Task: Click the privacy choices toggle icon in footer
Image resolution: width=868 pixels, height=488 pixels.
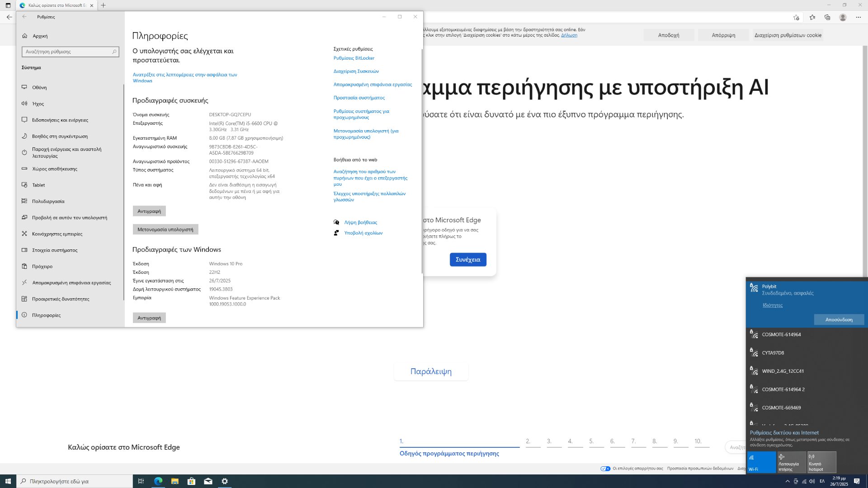Action: [x=605, y=469]
